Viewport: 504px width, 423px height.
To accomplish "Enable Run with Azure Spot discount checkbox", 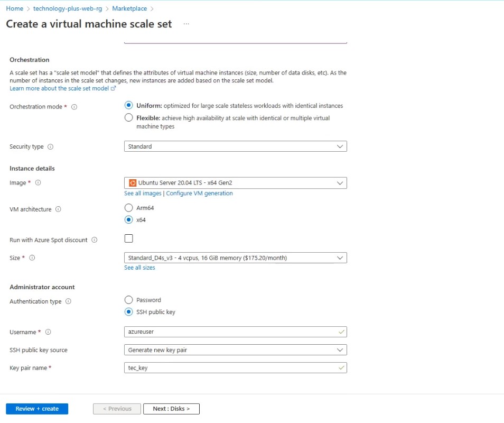I will 128,238.
